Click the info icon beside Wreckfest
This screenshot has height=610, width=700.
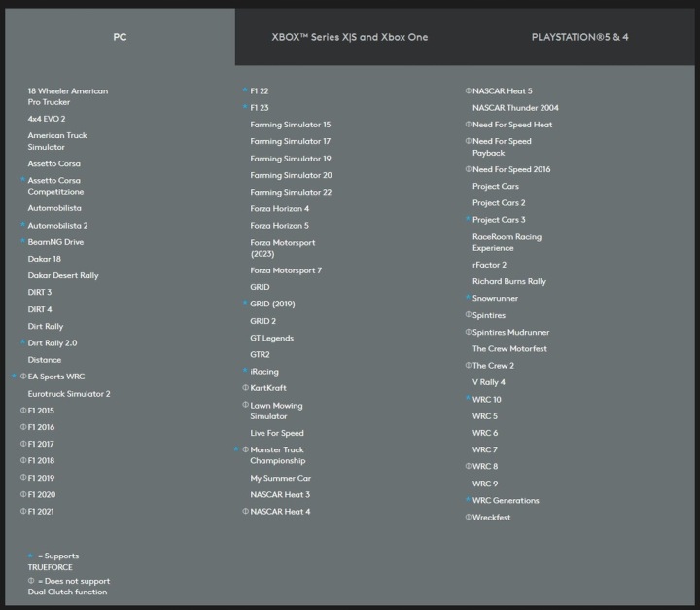pos(469,517)
